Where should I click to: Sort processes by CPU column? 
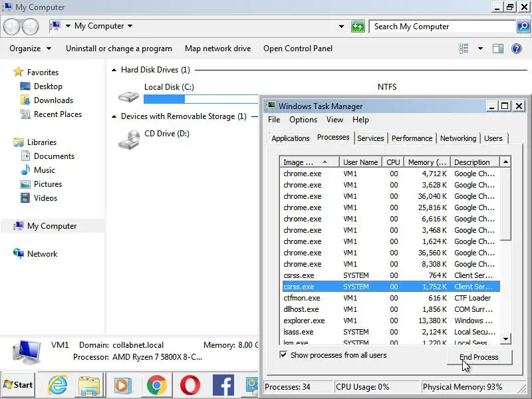point(393,162)
